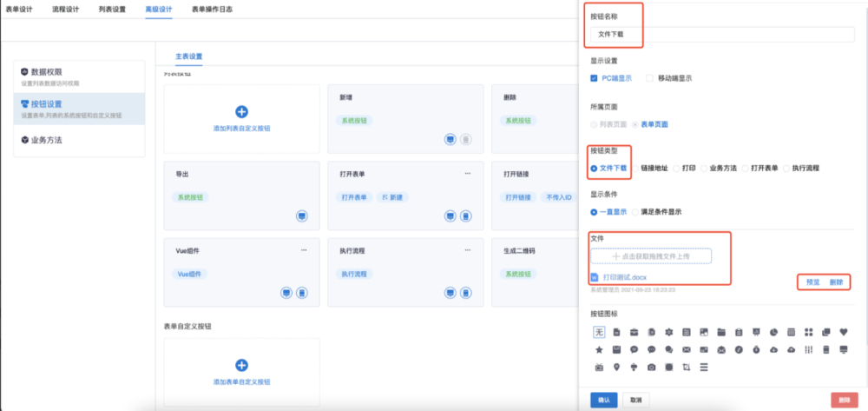This screenshot has width=868, height=411.
Task: Click the blue 确认 button
Action: point(603,400)
